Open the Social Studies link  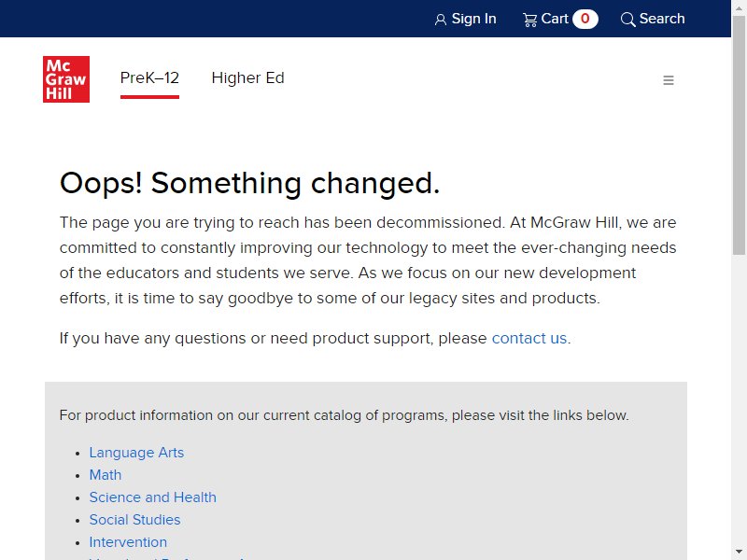coord(134,520)
